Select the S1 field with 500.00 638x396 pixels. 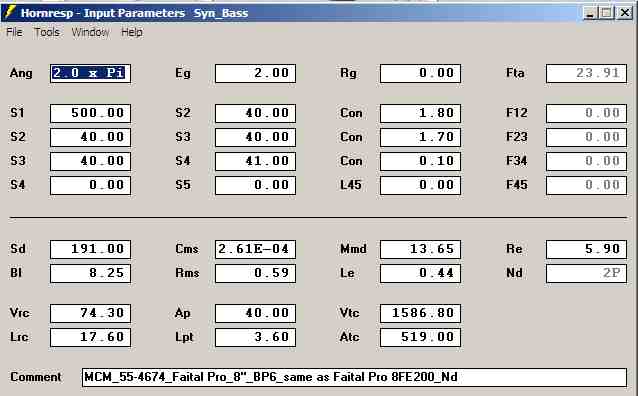[x=90, y=113]
